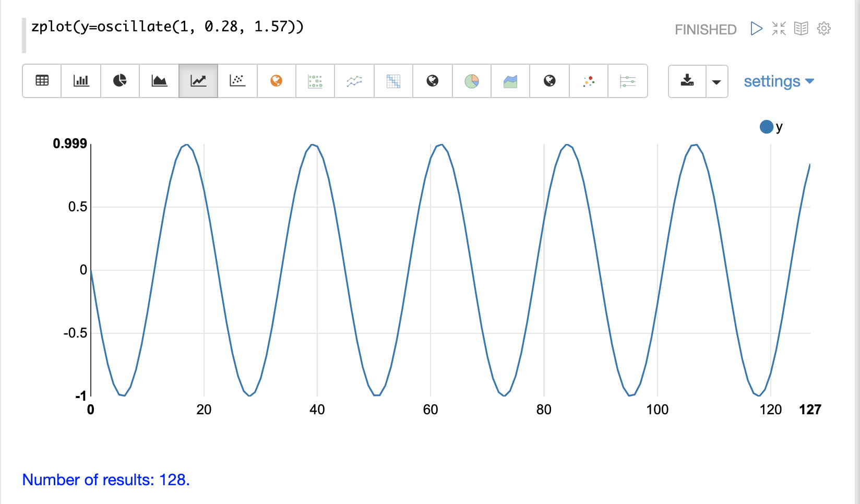860x504 pixels.
Task: Switch to table view
Action: 42,81
